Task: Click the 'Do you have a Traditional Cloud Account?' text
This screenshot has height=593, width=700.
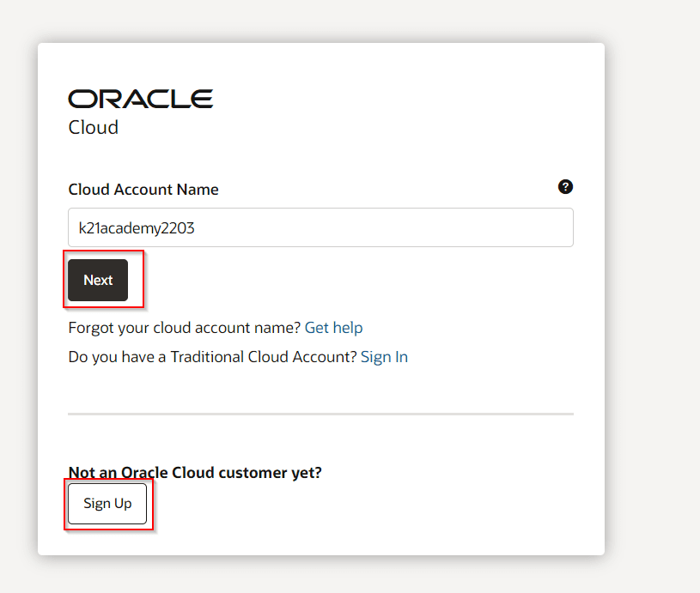Action: [212, 357]
